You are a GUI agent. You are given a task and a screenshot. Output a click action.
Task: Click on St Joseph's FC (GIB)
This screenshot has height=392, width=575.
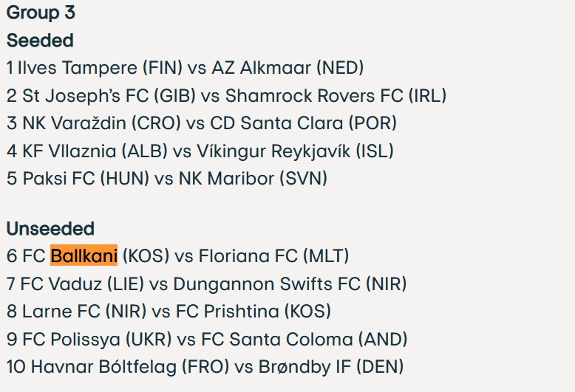pos(109,96)
